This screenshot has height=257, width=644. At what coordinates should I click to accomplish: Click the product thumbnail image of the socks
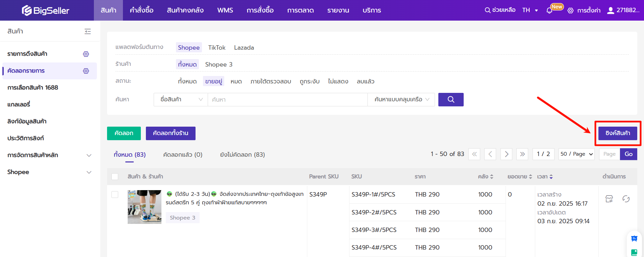click(144, 207)
